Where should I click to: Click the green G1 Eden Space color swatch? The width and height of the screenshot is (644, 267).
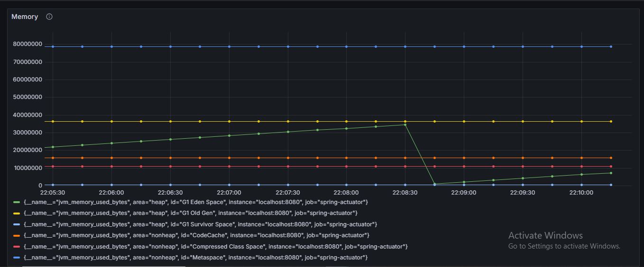coord(17,202)
